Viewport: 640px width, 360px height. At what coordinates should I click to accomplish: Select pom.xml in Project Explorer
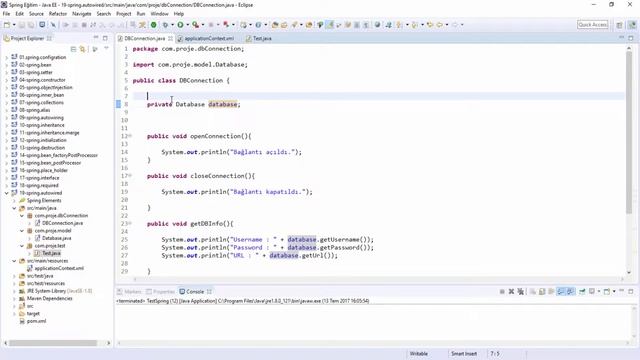tap(36, 321)
